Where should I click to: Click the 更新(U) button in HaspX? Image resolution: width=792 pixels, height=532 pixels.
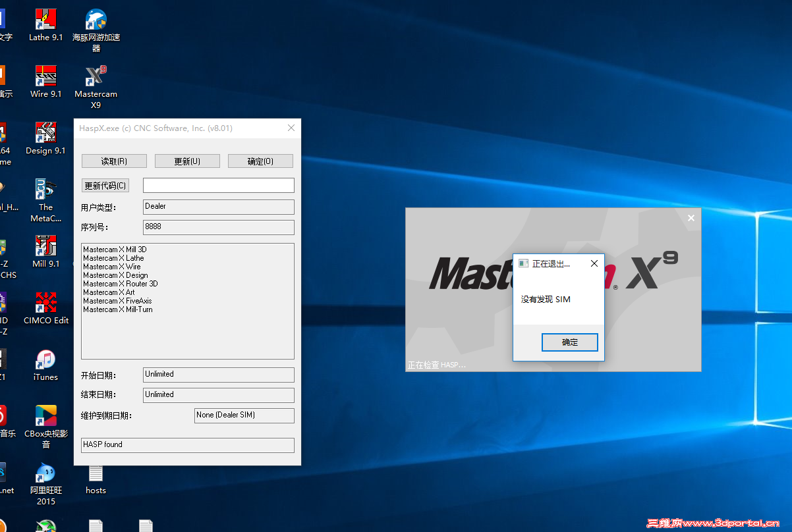(187, 161)
